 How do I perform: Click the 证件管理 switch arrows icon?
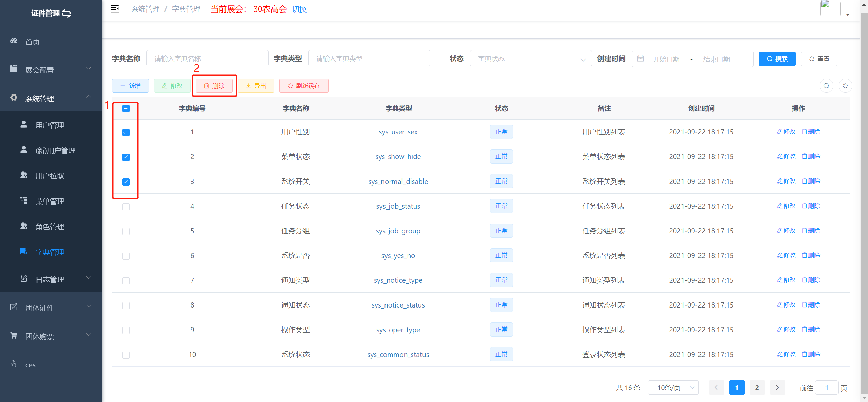pyautogui.click(x=66, y=13)
